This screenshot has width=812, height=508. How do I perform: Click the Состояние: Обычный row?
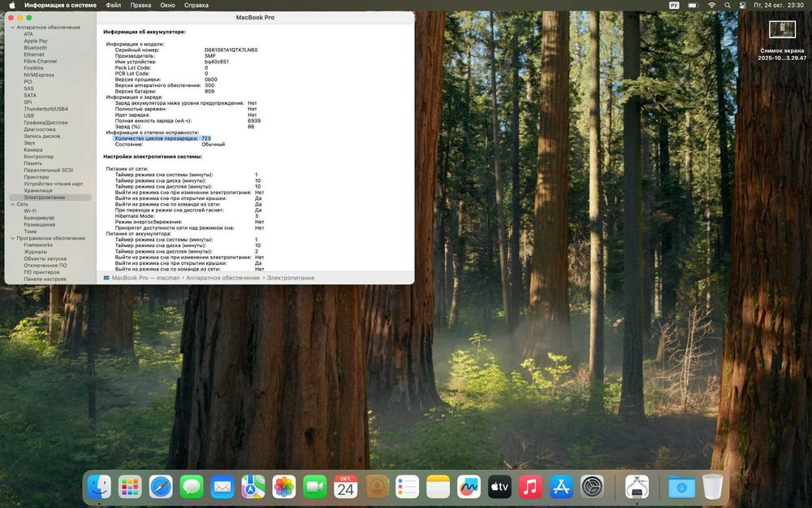[170, 145]
